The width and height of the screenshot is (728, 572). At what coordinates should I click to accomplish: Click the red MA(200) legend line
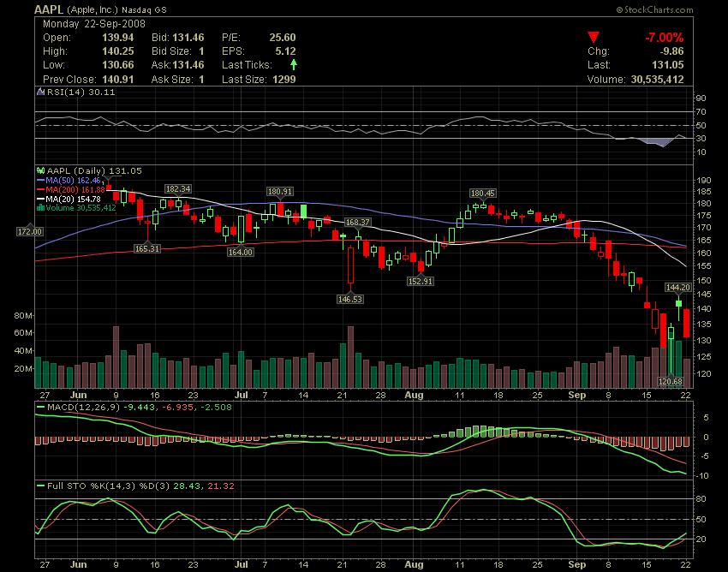coord(41,189)
